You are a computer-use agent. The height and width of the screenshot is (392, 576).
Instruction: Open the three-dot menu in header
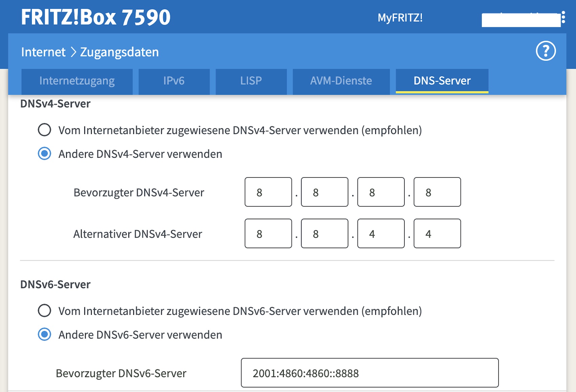click(x=563, y=17)
